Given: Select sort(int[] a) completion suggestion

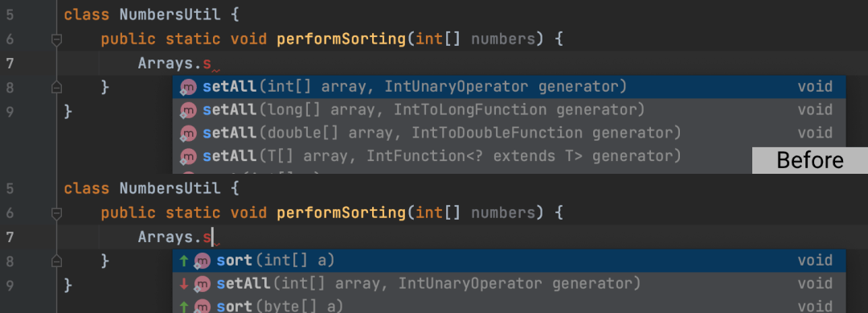Looking at the screenshot, I should click(510, 261).
